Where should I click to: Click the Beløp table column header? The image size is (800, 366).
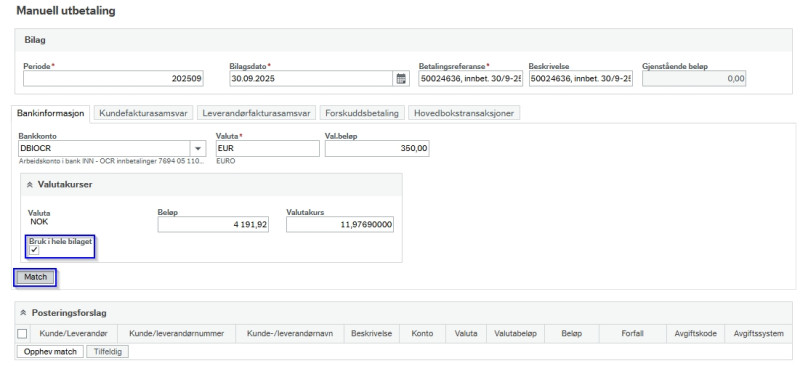point(572,333)
